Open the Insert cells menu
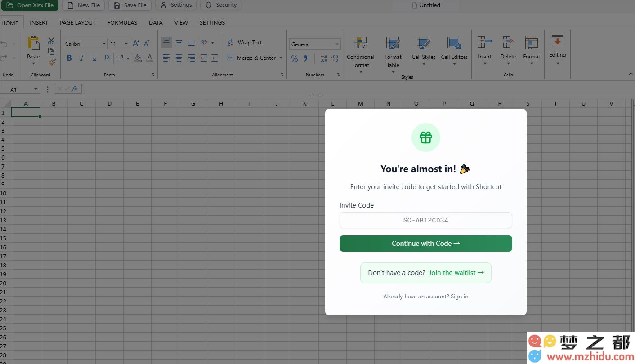635x364 pixels. (x=485, y=51)
